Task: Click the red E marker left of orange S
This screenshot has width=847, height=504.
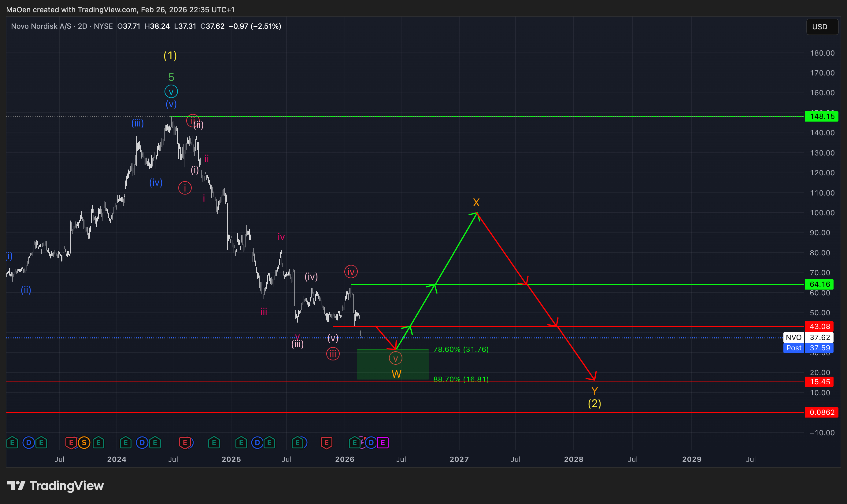Action: 71,443
